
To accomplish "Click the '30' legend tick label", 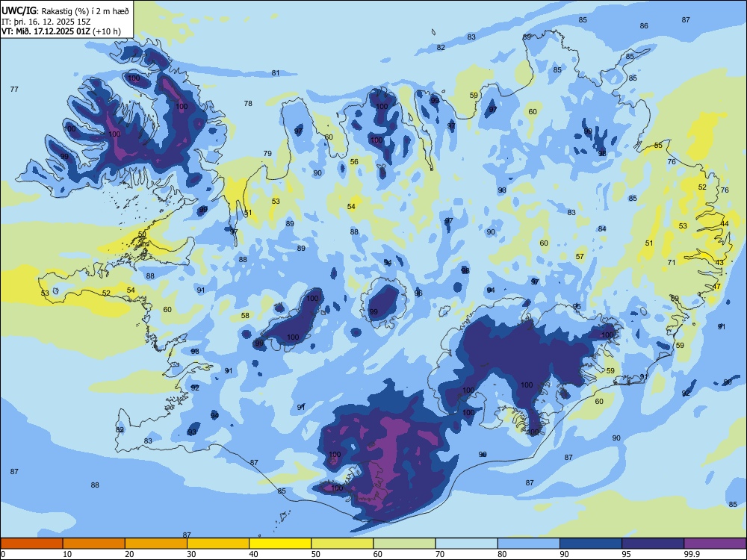I will (x=191, y=554).
